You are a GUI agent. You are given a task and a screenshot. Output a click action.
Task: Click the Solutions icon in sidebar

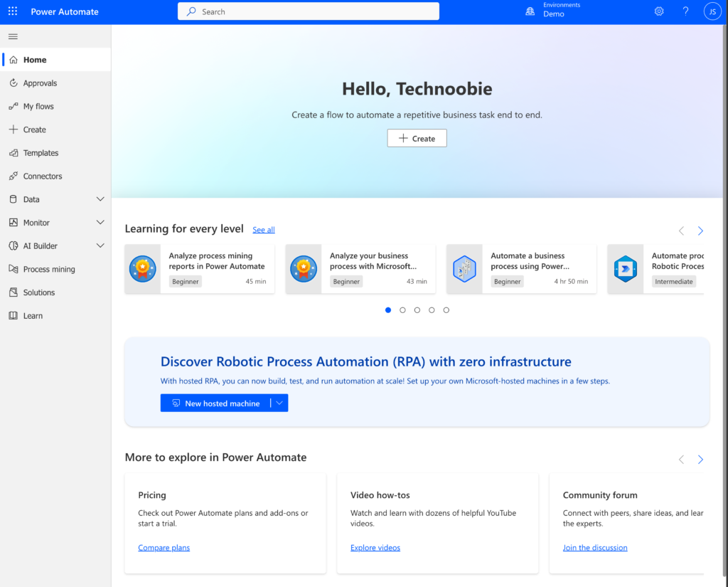point(14,292)
